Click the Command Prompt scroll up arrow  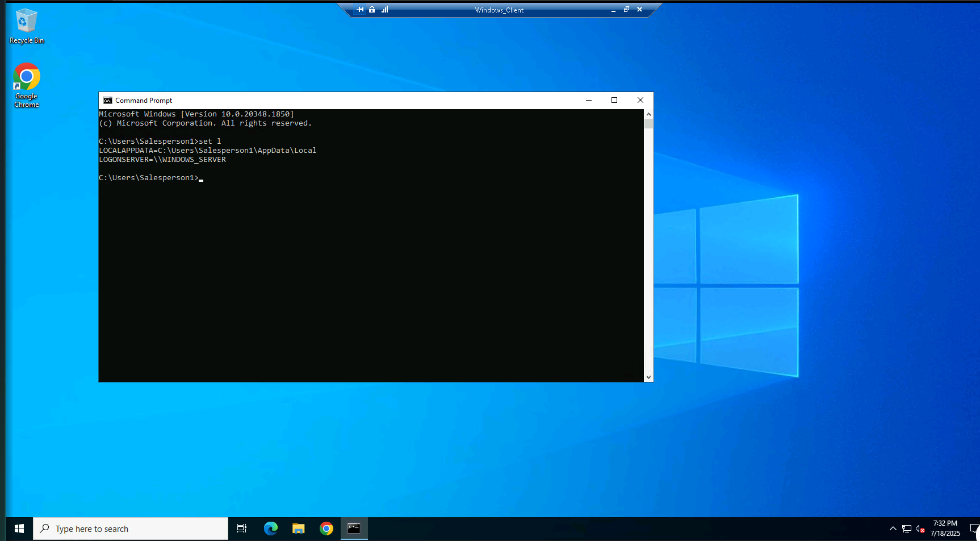[x=648, y=114]
